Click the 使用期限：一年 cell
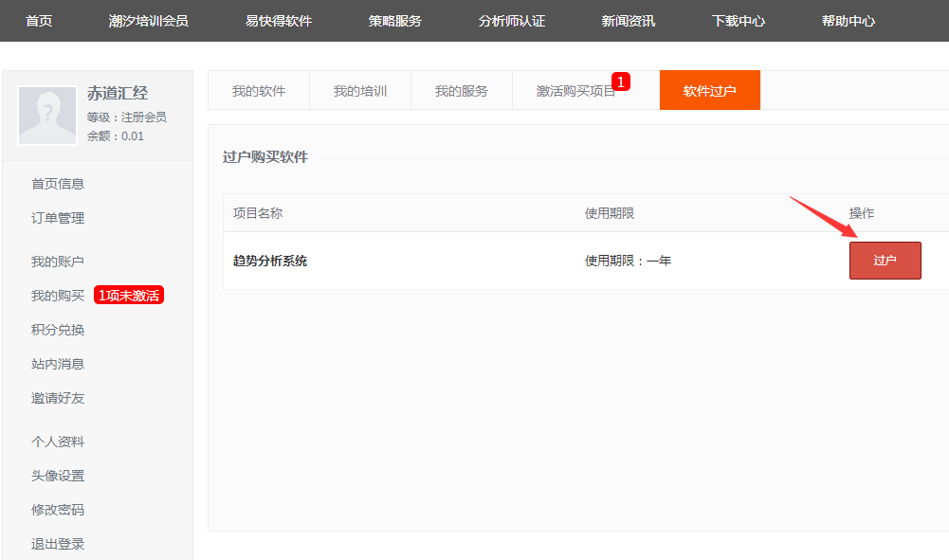The height and width of the screenshot is (560, 949). point(628,261)
